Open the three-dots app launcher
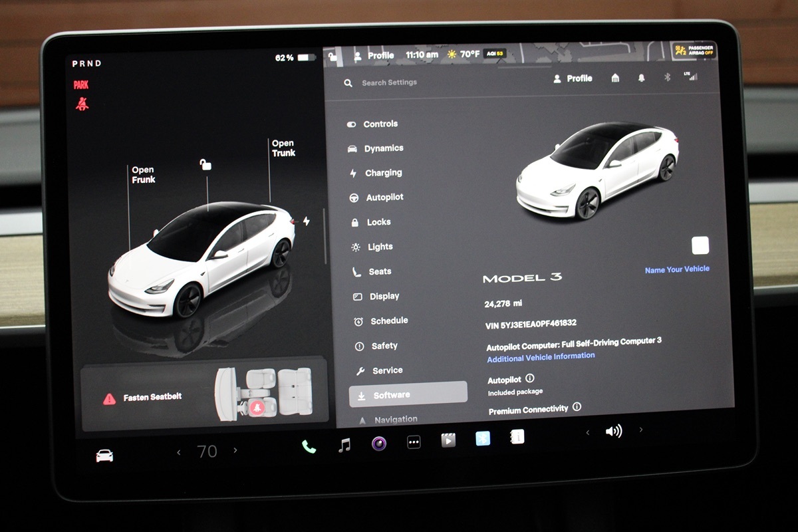 pyautogui.click(x=414, y=442)
